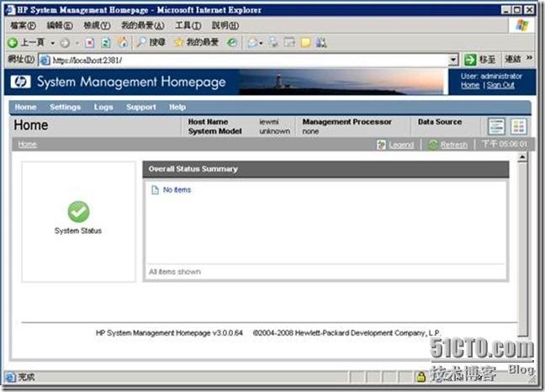Open the 我的最愛(A) Favorites menu
The height and width of the screenshot is (392, 545).
coord(142,25)
